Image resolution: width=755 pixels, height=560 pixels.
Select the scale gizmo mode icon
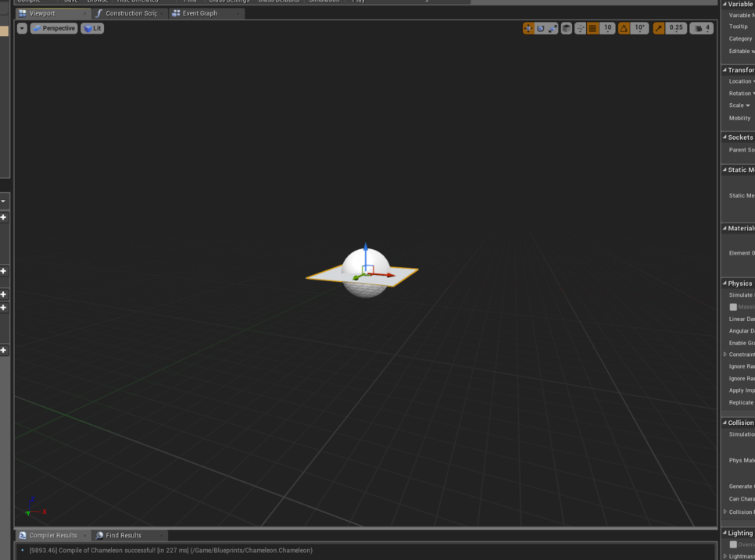tap(553, 28)
